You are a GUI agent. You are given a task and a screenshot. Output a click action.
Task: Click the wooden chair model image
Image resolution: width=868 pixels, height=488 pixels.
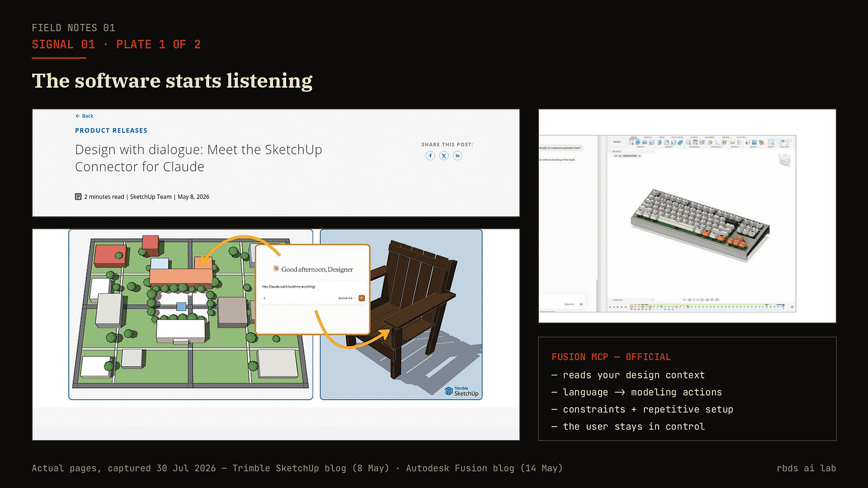(x=401, y=314)
